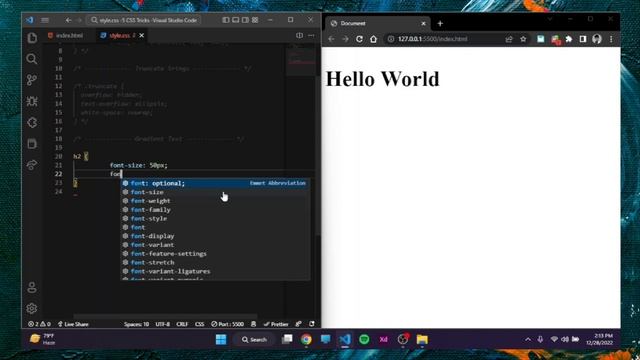Pick the font-variant suggestion
Screen dimensions: 640x360
point(215,245)
